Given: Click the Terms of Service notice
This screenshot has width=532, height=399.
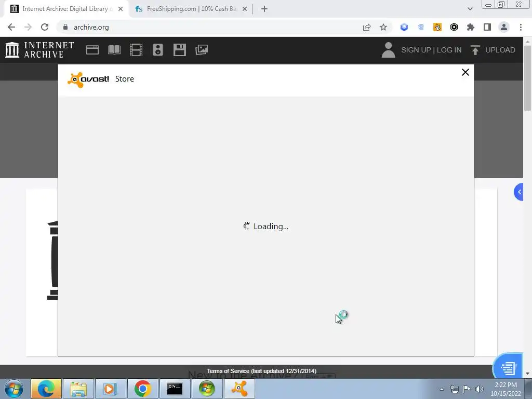Looking at the screenshot, I should click(x=262, y=371).
